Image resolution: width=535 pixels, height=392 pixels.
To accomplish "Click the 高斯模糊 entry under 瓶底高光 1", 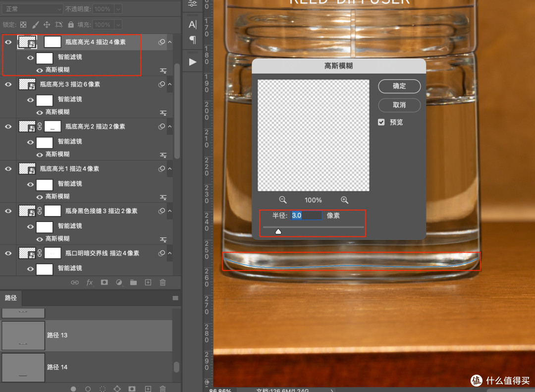I will (x=57, y=196).
